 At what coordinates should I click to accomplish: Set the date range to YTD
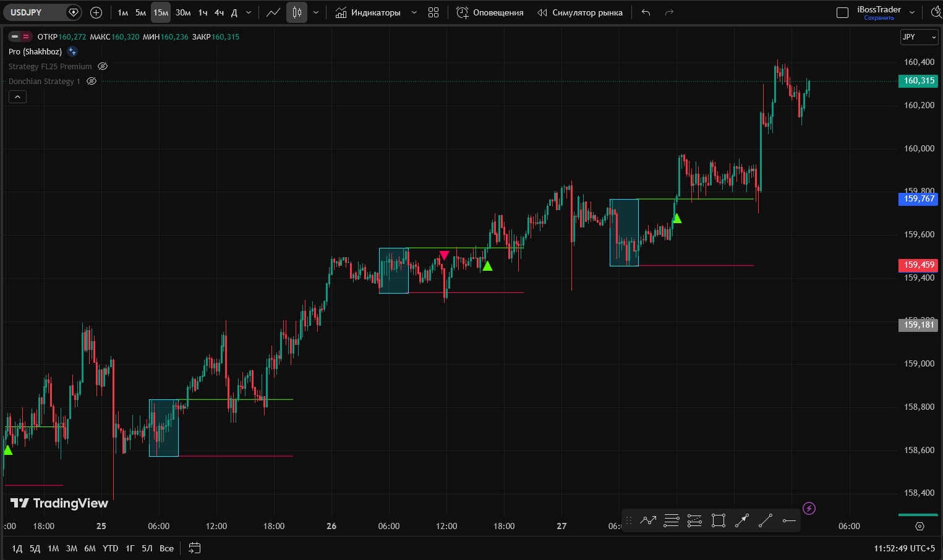click(110, 548)
